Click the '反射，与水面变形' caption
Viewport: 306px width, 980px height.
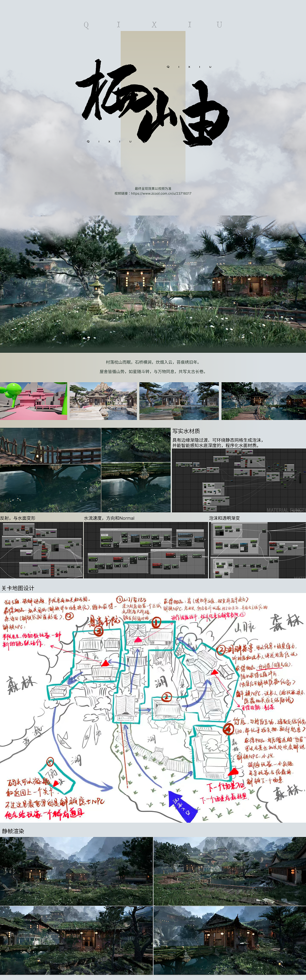17,518
